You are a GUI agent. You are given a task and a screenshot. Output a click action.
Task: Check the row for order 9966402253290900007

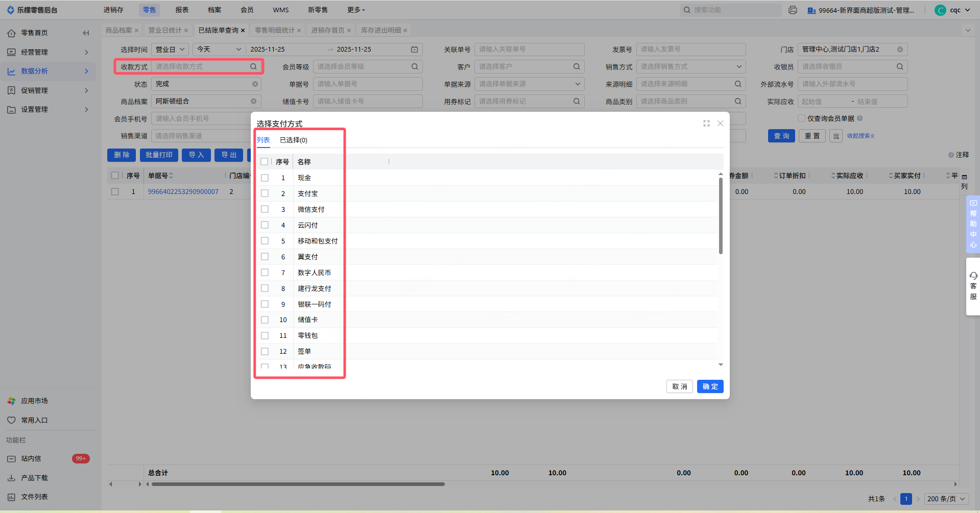click(115, 192)
